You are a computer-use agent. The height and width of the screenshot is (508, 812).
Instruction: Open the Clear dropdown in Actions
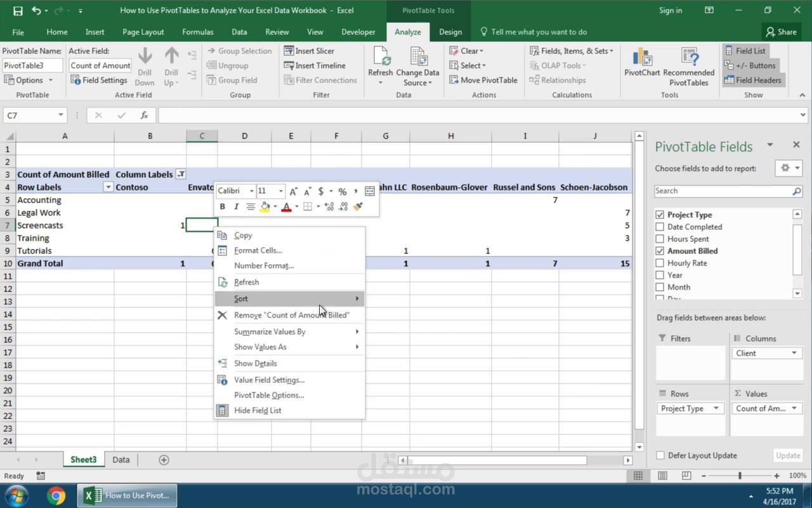point(466,51)
